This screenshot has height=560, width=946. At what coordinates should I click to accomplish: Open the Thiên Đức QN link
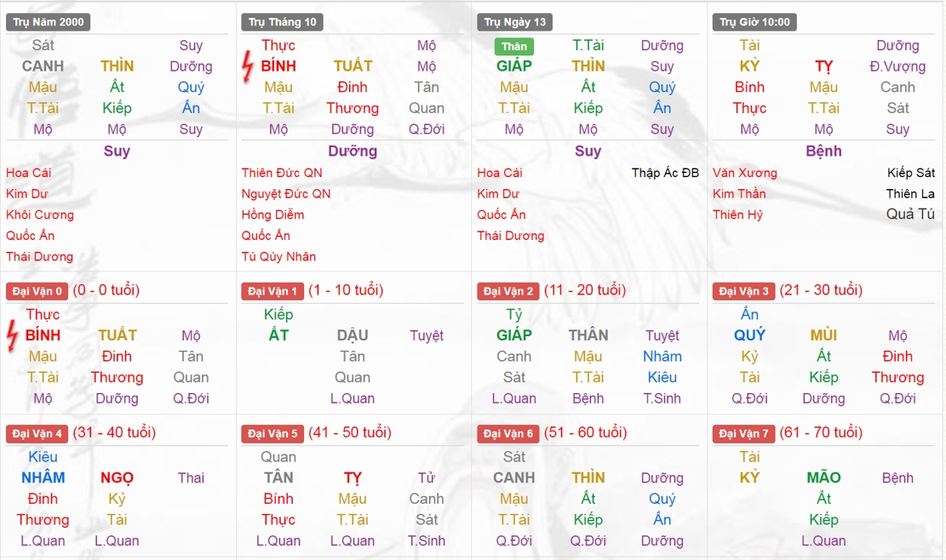point(282,173)
